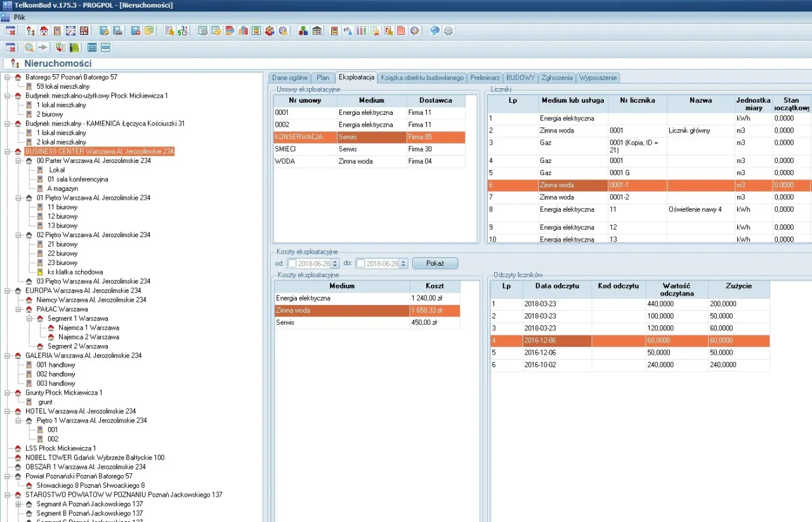Open the Plik menu

pyautogui.click(x=19, y=17)
